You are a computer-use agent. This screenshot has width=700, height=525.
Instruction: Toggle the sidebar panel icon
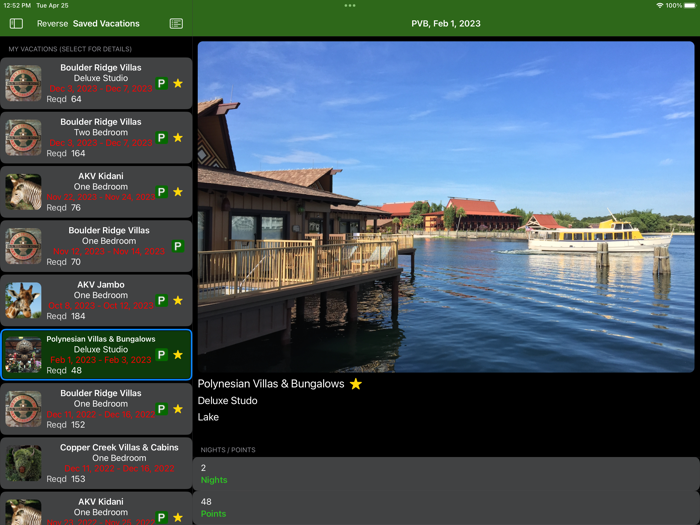16,23
